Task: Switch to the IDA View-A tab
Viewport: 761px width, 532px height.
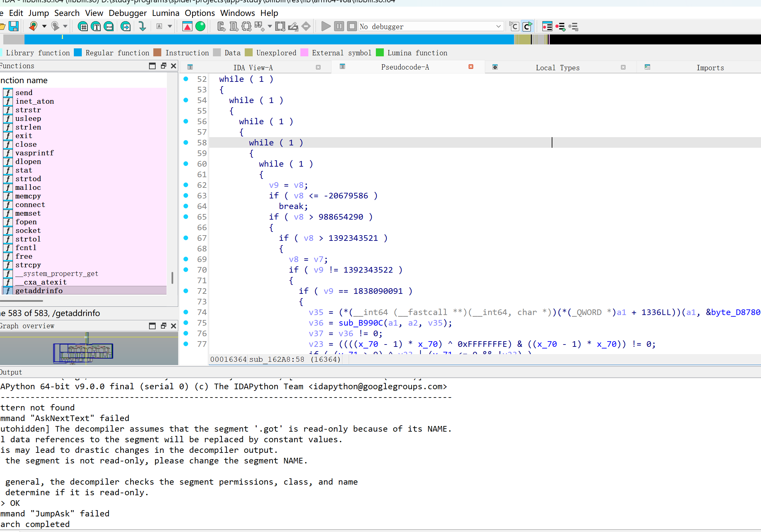Action: point(253,68)
